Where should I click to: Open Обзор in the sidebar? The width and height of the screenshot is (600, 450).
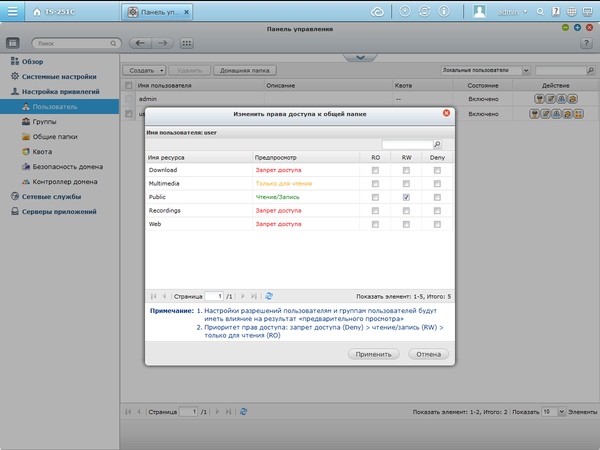point(32,61)
